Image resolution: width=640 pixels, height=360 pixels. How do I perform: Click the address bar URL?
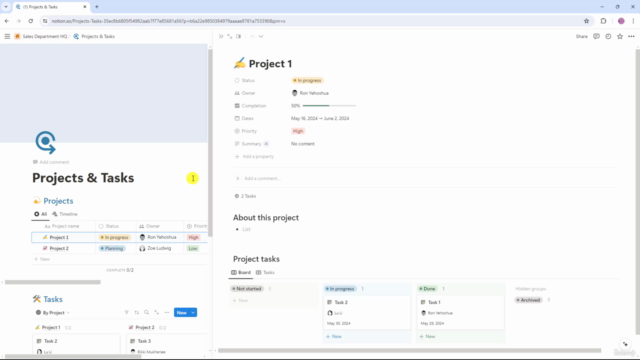(168, 21)
